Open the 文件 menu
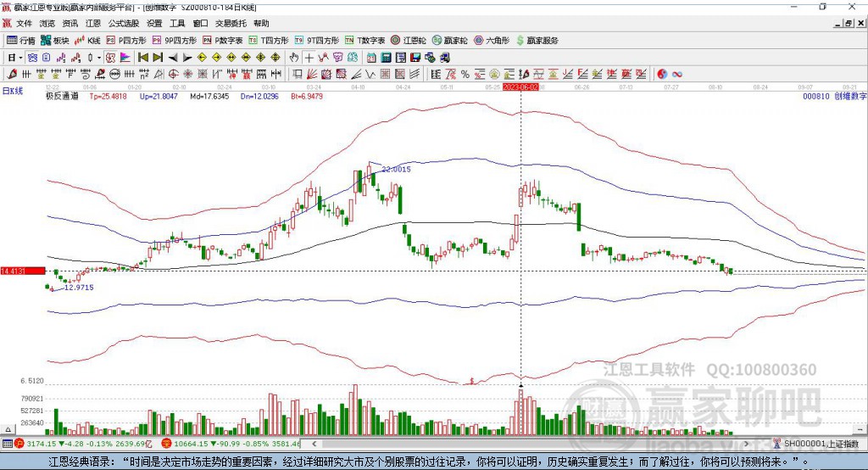Image resolution: width=868 pixels, height=470 pixels. coord(24,23)
